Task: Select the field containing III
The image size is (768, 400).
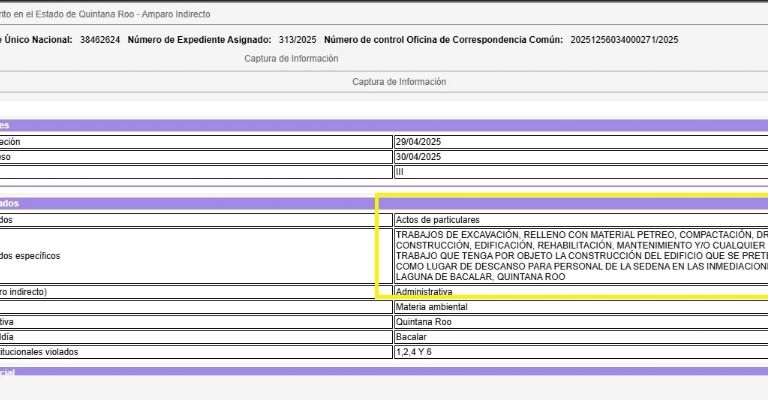Action: [580, 172]
